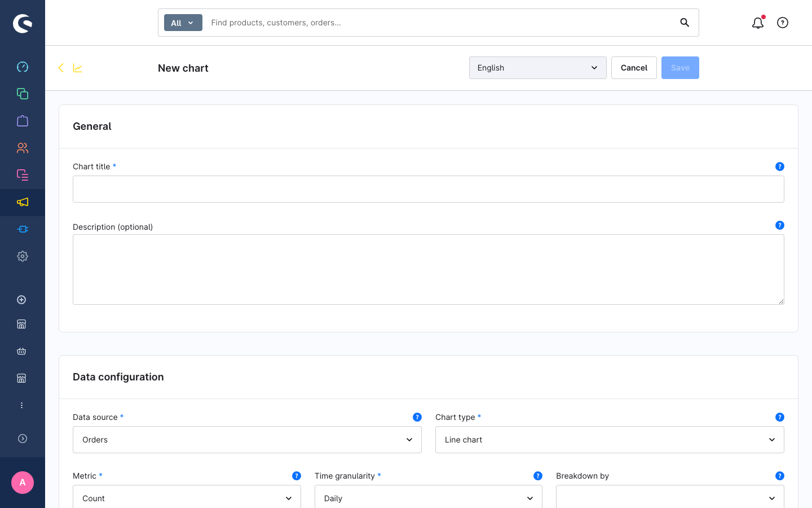Open the shopping basket sales channel icon
Viewport: 812px width, 508px height.
coord(21,351)
